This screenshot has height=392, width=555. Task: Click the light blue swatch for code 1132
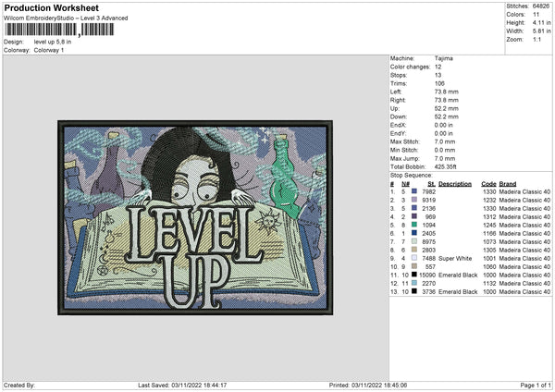click(413, 284)
